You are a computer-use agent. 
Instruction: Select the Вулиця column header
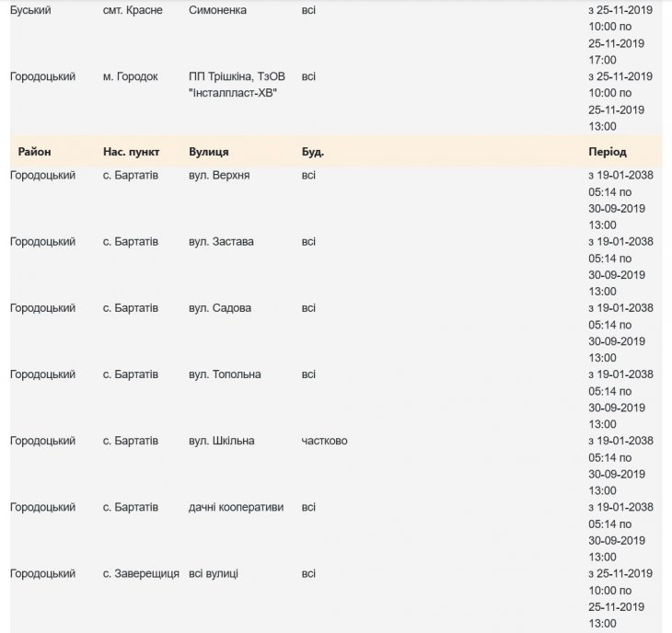click(208, 151)
